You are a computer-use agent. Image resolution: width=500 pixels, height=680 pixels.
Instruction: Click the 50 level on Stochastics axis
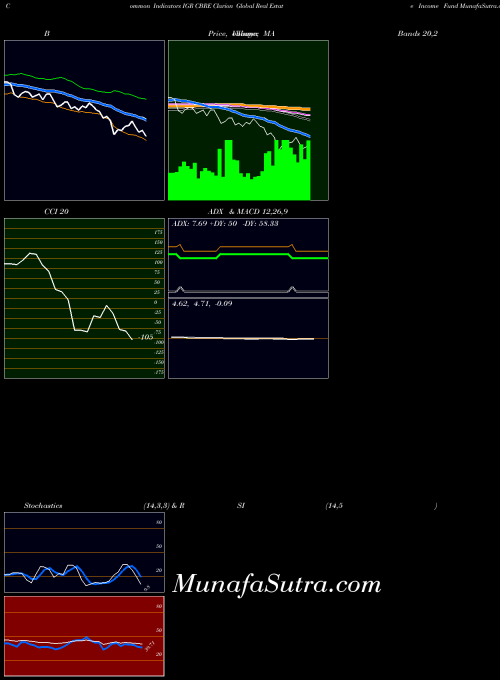tap(159, 546)
